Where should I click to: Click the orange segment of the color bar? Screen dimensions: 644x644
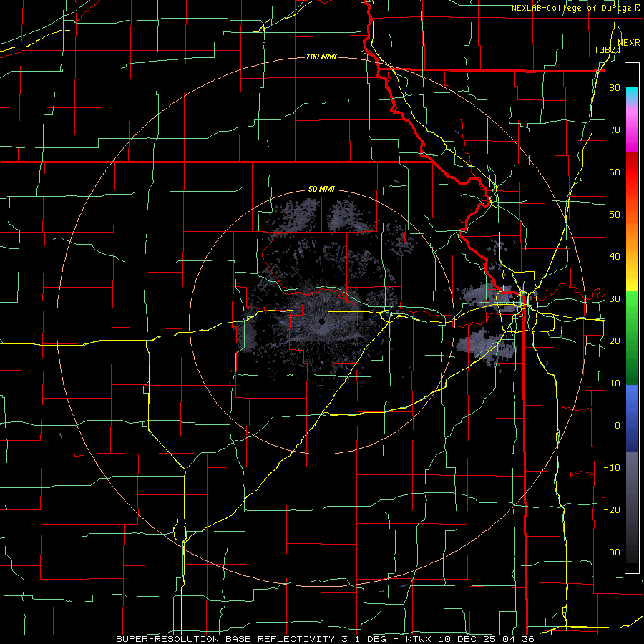point(632,236)
